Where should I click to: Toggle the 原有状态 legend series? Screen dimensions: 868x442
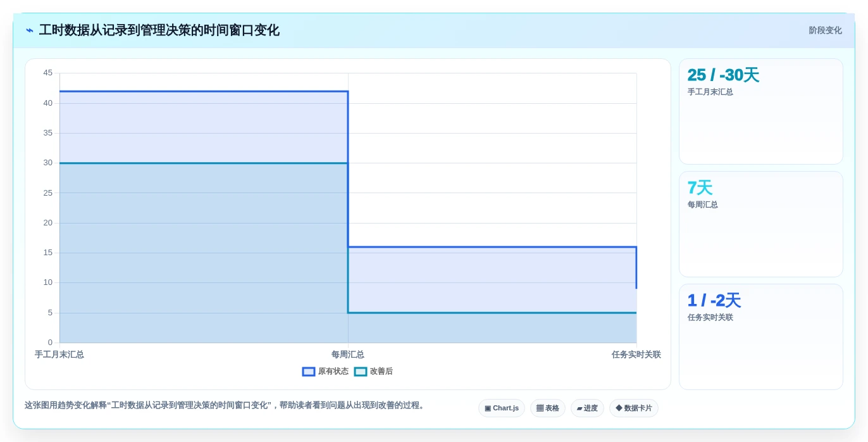click(325, 372)
